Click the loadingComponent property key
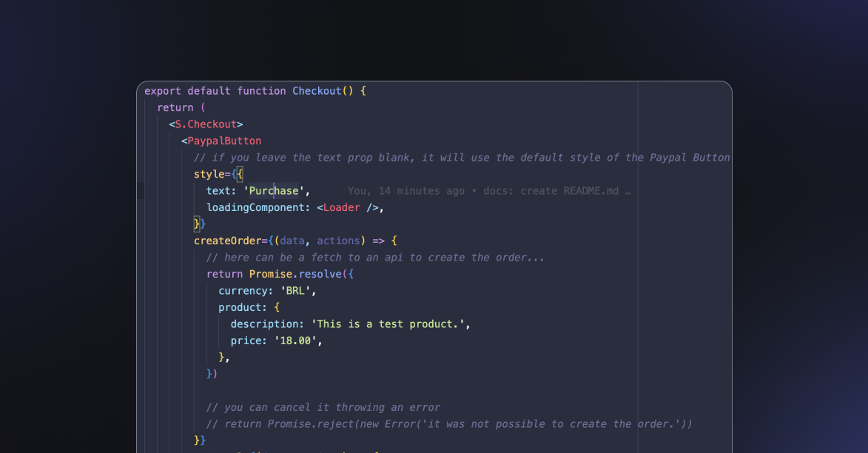 tap(255, 207)
